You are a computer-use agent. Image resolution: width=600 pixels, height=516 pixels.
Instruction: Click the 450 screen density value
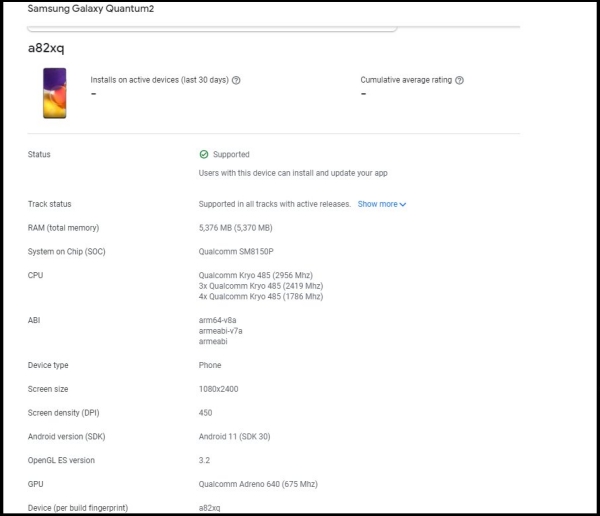205,413
